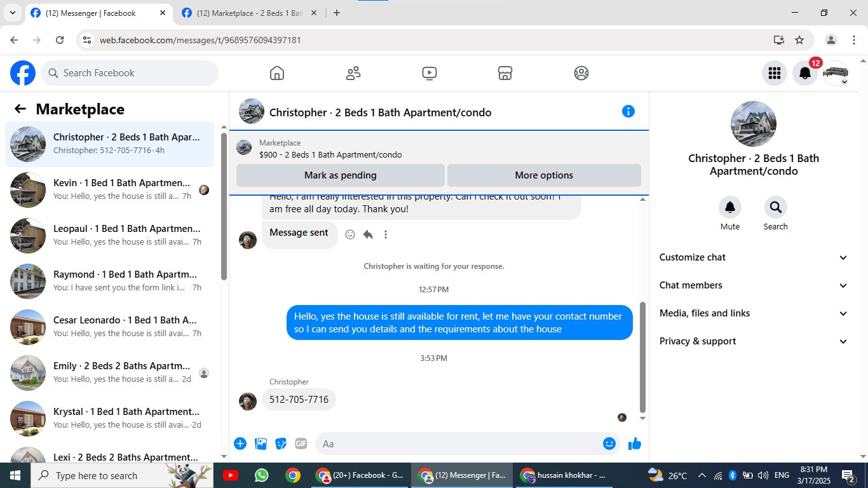The width and height of the screenshot is (868, 488).
Task: Click the conversation list scrollbar
Action: click(x=224, y=207)
